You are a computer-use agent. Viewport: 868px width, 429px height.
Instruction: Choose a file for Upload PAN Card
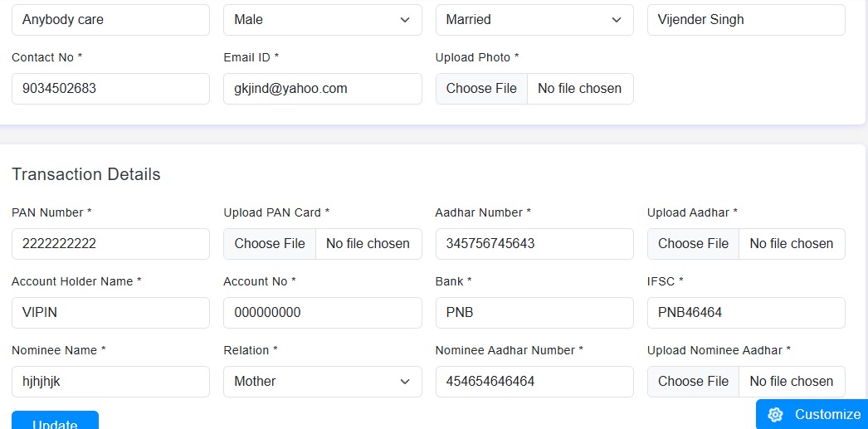(270, 244)
